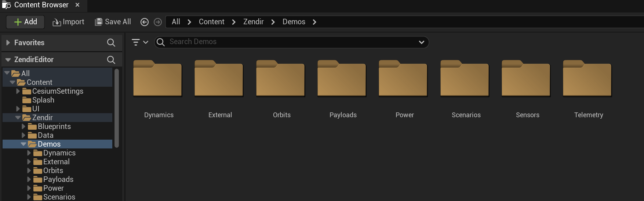Select the Content Browser tab

41,5
